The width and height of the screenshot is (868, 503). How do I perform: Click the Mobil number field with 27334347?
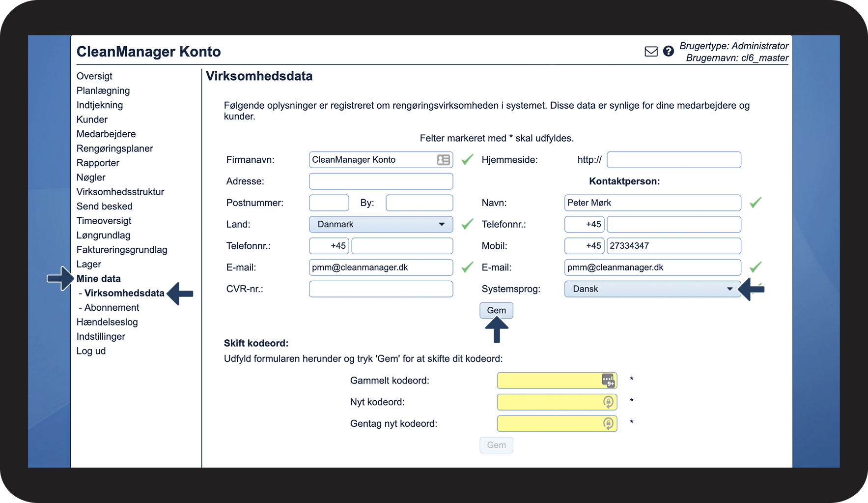point(673,246)
